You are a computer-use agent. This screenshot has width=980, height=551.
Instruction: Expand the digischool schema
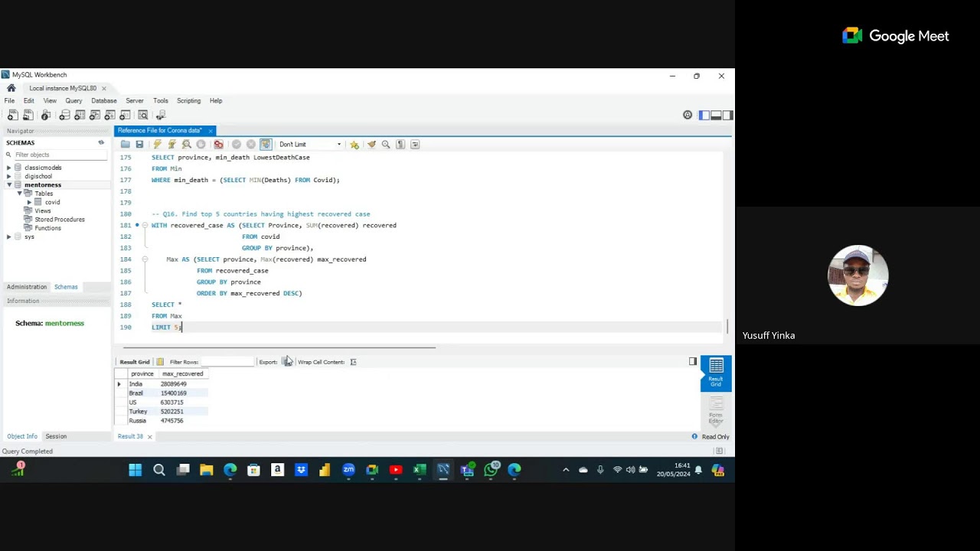click(9, 176)
